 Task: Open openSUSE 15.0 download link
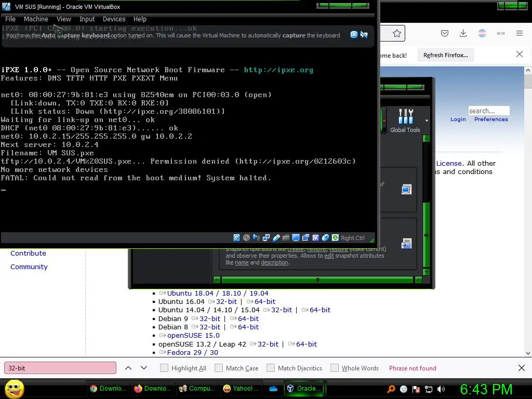(x=193, y=335)
